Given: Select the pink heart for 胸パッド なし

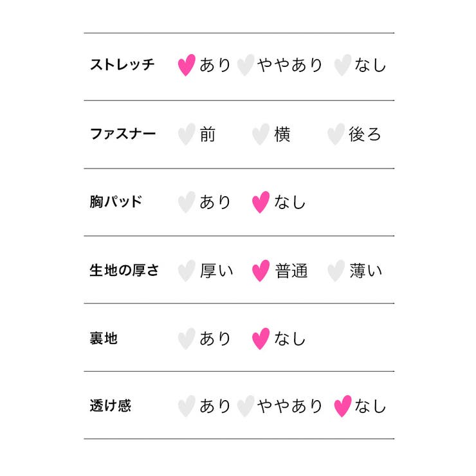Looking at the screenshot, I should 261,202.
